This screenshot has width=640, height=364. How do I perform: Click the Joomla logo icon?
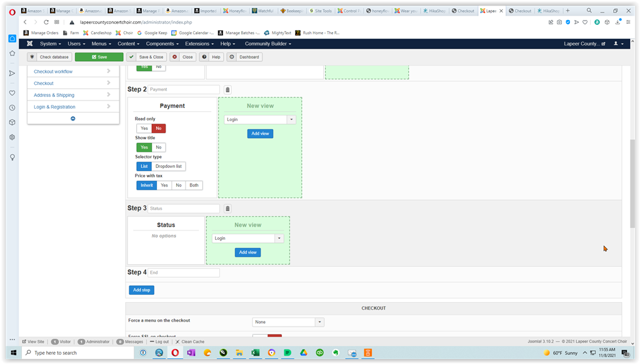(x=30, y=44)
